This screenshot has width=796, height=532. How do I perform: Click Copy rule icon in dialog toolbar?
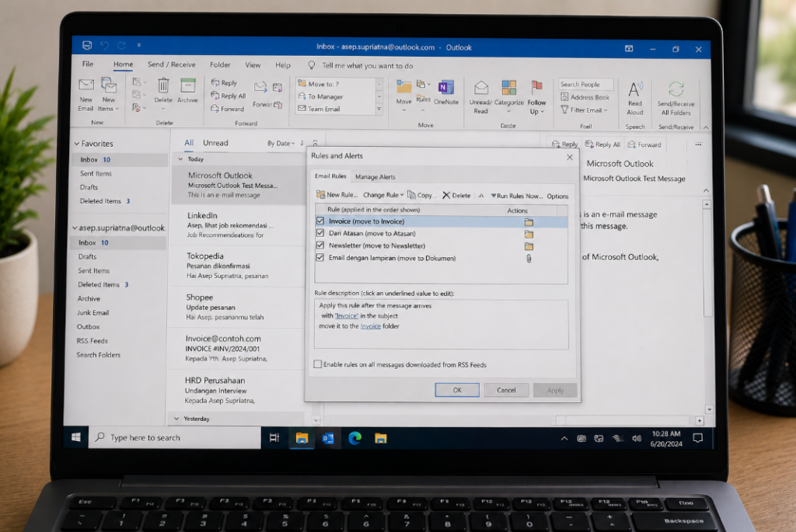[x=411, y=195]
